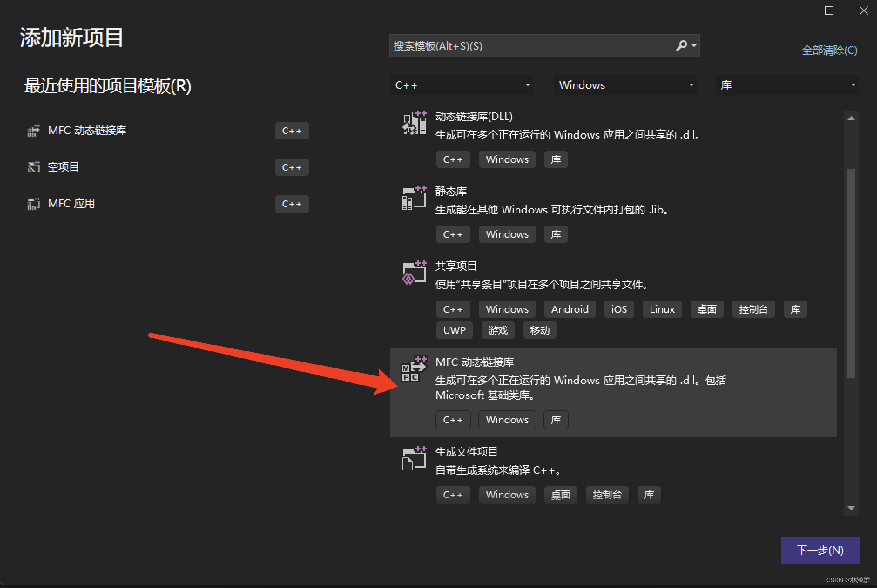
Task: Click the 桌面 tag under 生成文件项目
Action: [x=560, y=495]
